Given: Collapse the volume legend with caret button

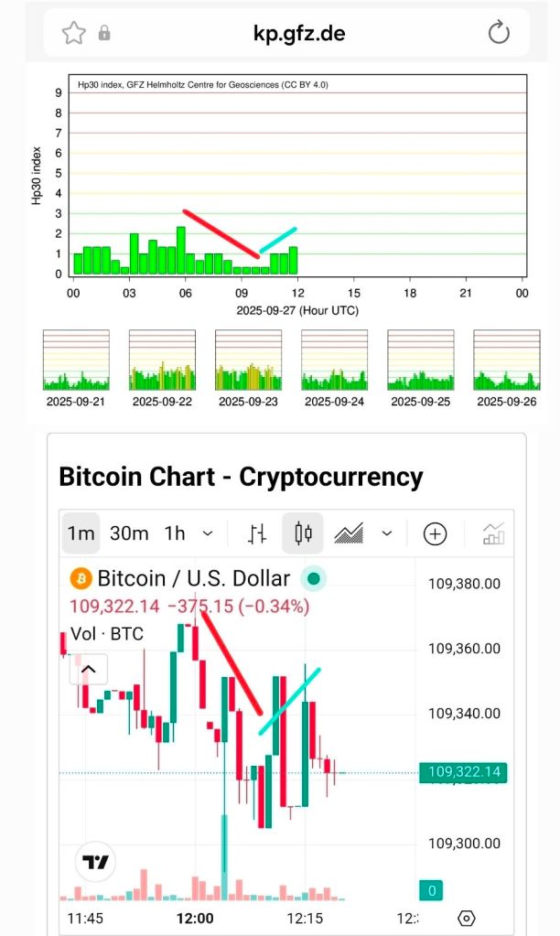Looking at the screenshot, I should (x=89, y=669).
